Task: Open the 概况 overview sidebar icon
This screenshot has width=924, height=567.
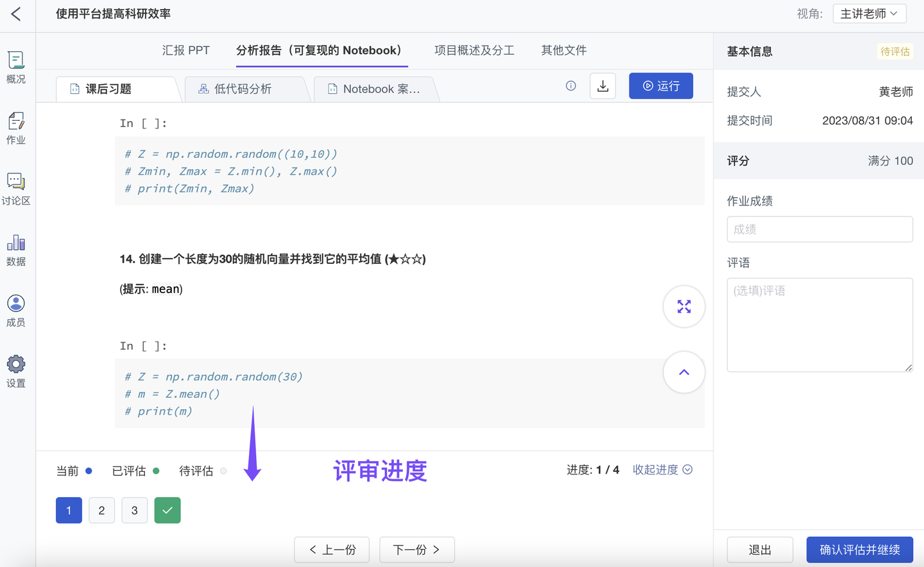Action: pyautogui.click(x=16, y=67)
